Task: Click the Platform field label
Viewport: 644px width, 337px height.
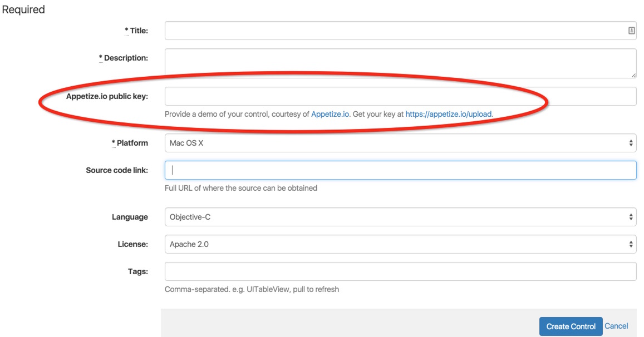Action: coord(132,143)
